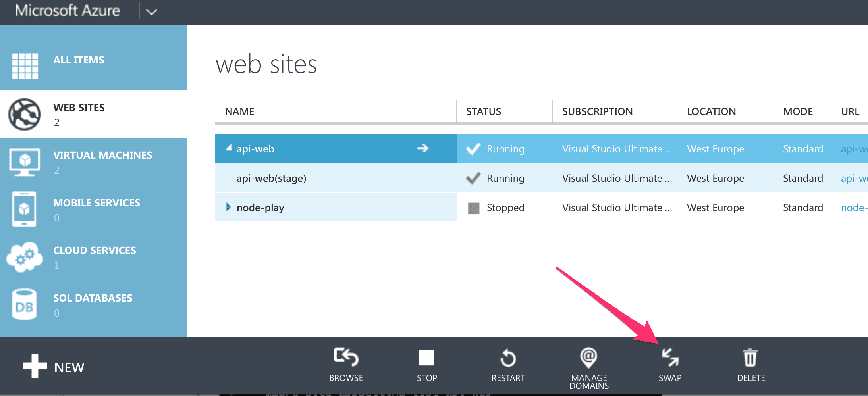868x396 pixels.
Task: Open the node-play URL link
Action: 854,208
